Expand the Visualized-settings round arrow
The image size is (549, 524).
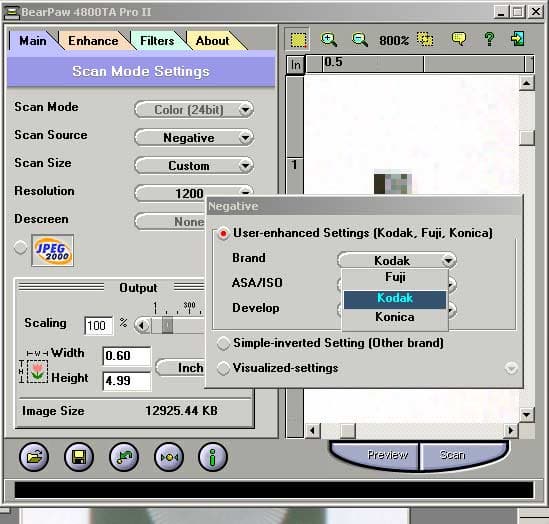click(x=511, y=368)
